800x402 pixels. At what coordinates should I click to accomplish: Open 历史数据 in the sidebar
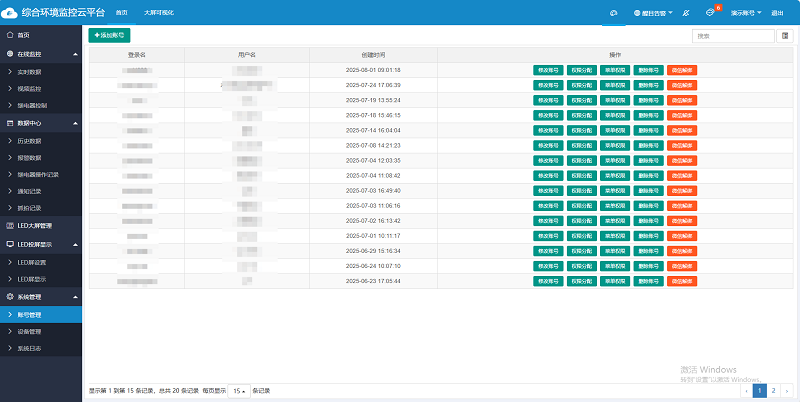(x=30, y=140)
